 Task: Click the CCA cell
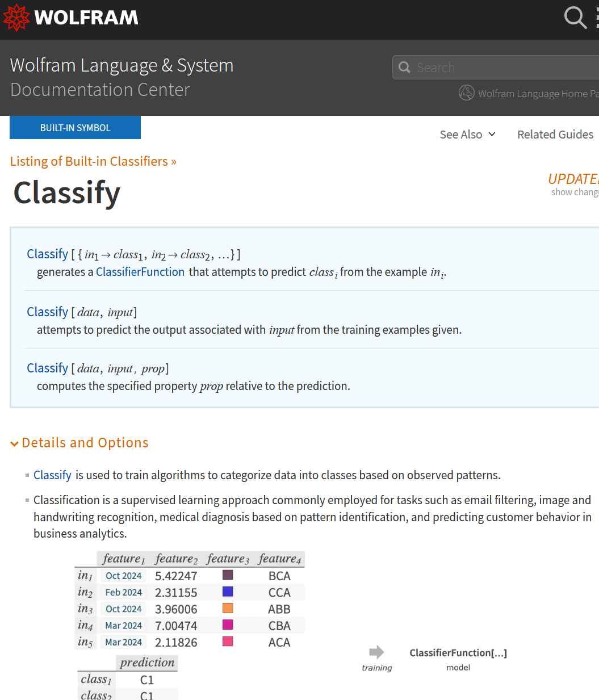click(279, 593)
